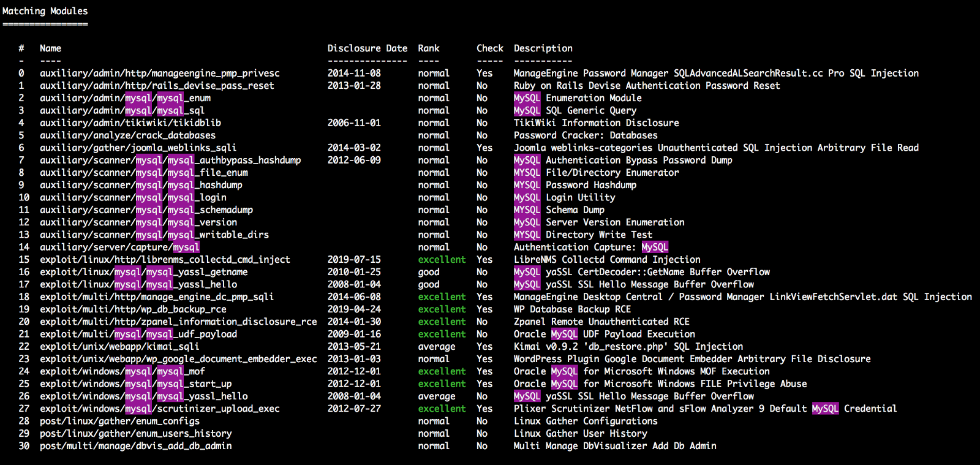980x465 pixels.
Task: Click 'Yes' check value of joomla_weblinks_sqli row
Action: pyautogui.click(x=484, y=148)
